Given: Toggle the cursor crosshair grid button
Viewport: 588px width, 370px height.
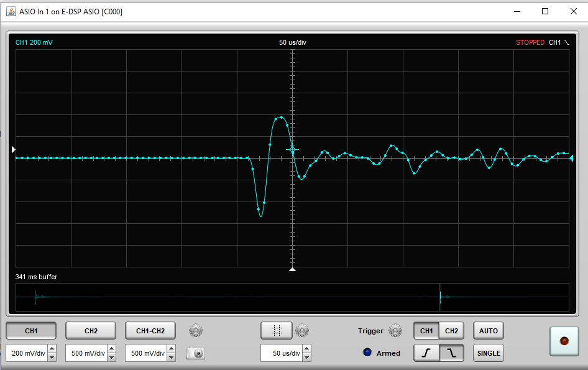Looking at the screenshot, I should 277,331.
